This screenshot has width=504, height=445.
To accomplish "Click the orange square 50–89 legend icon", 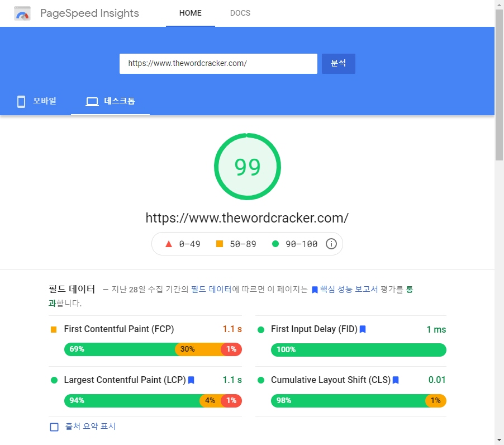I will coord(220,244).
